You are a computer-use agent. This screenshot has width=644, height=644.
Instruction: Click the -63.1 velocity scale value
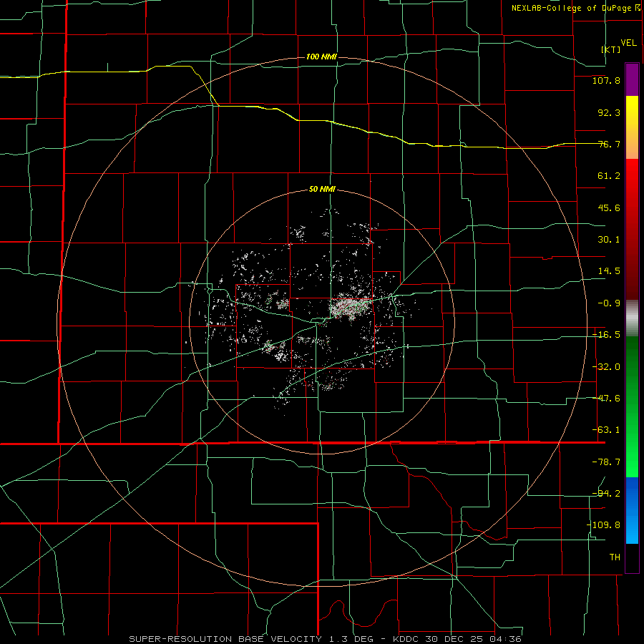(606, 430)
